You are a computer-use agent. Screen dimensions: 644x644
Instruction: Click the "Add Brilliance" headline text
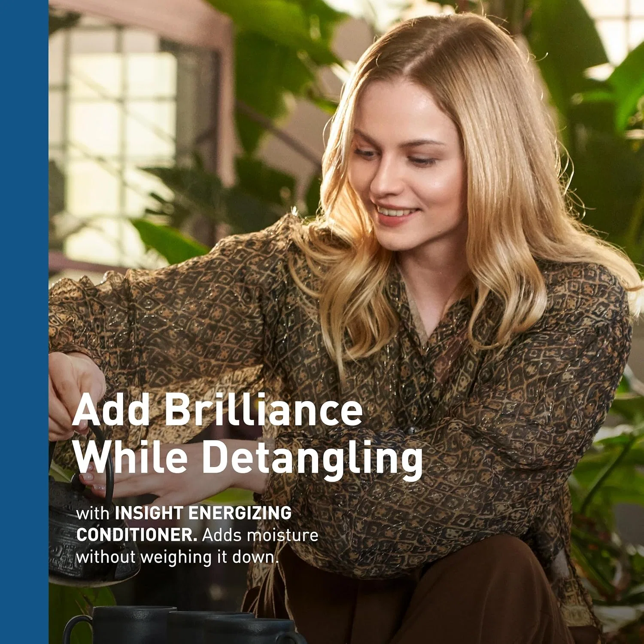point(218,409)
